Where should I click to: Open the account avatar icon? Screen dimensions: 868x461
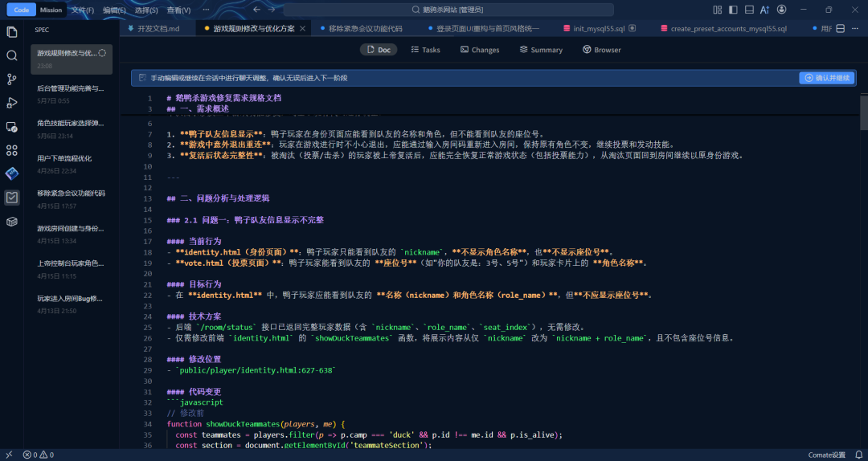coord(782,10)
